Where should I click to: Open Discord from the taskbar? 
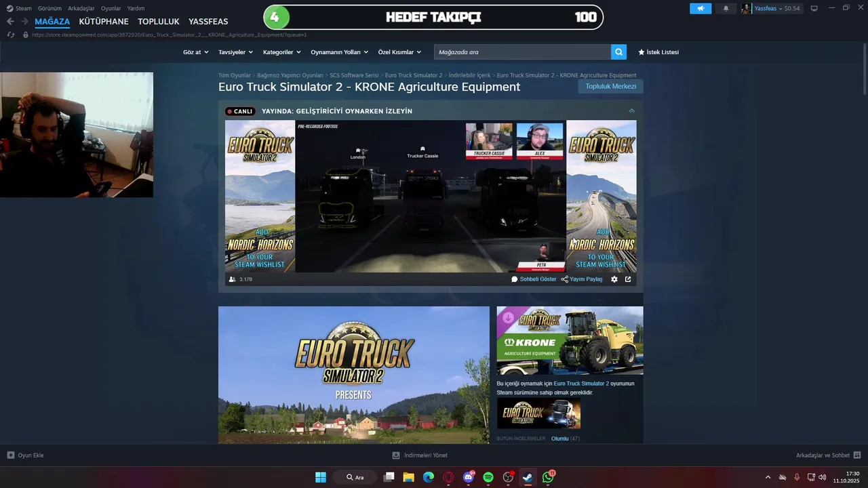point(469,477)
